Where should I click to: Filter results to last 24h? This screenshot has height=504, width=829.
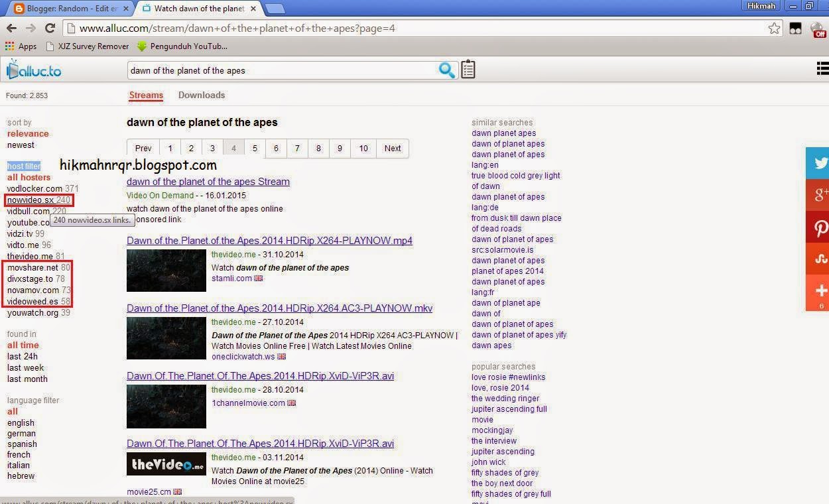(23, 357)
